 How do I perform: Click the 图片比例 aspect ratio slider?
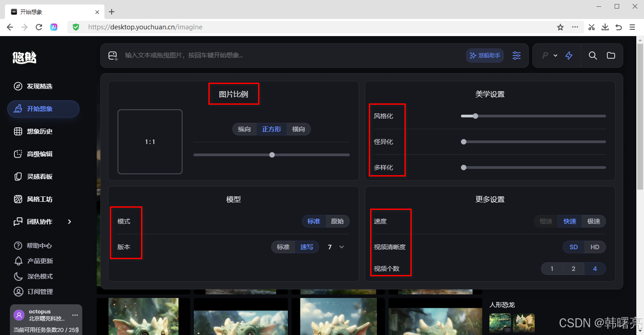272,155
